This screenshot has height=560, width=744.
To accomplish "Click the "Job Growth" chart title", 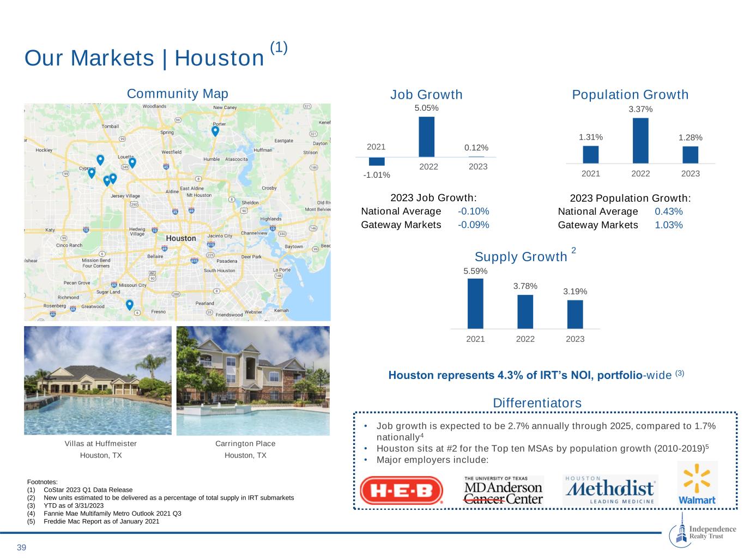I will tap(426, 95).
